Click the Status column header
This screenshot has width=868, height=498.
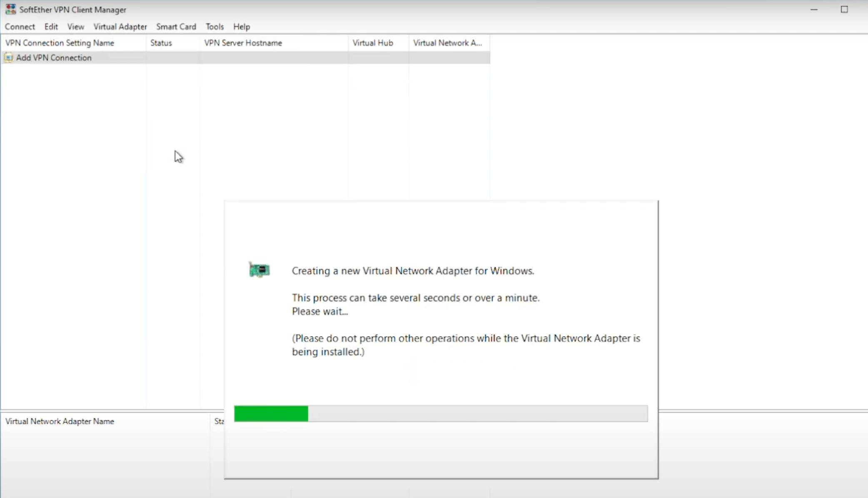coord(160,42)
